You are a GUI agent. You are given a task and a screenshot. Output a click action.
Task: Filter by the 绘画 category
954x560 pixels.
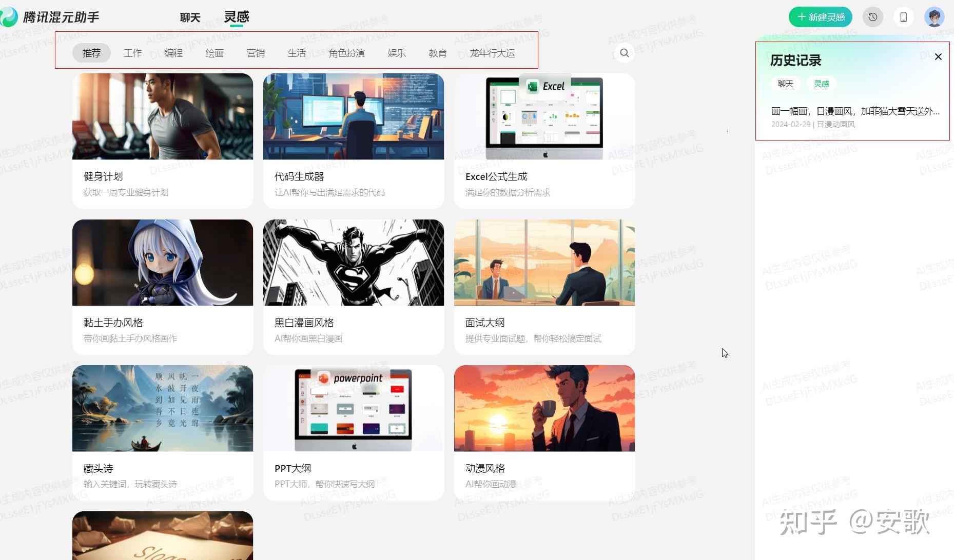[215, 53]
